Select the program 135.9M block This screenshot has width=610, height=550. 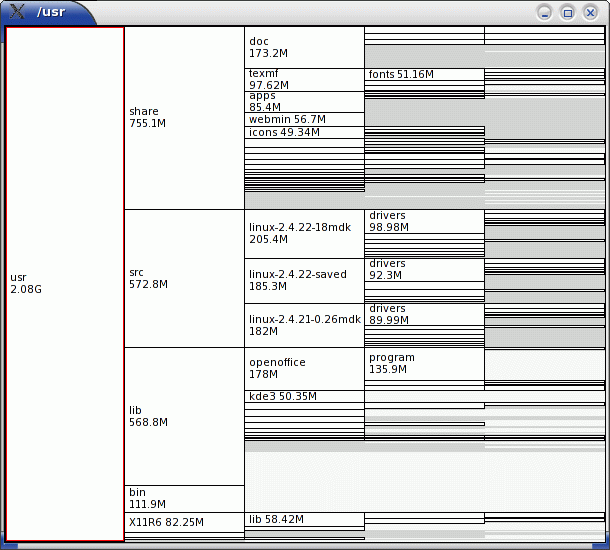(424, 364)
